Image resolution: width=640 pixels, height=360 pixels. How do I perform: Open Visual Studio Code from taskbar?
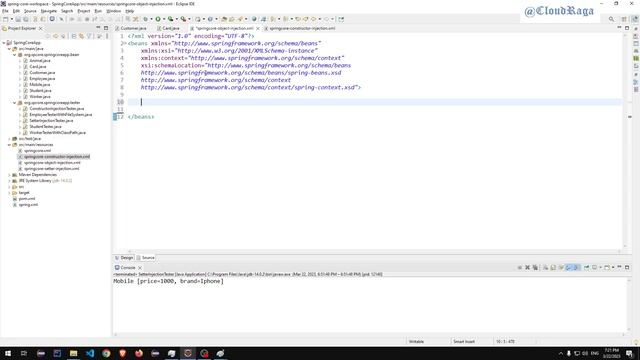click(x=90, y=353)
